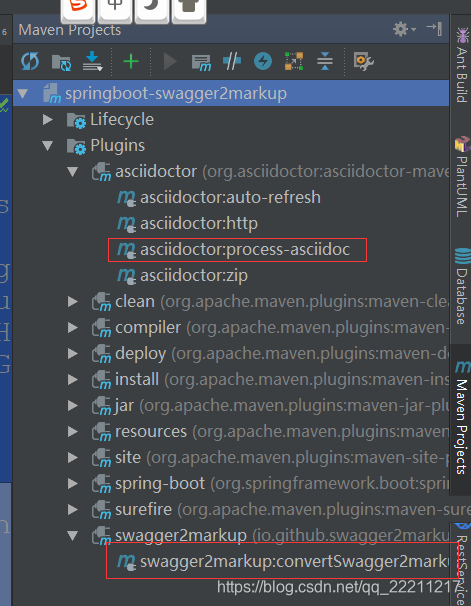Screen dimensions: 471x606
Task: Add Maven project with green plus
Action: point(131,61)
